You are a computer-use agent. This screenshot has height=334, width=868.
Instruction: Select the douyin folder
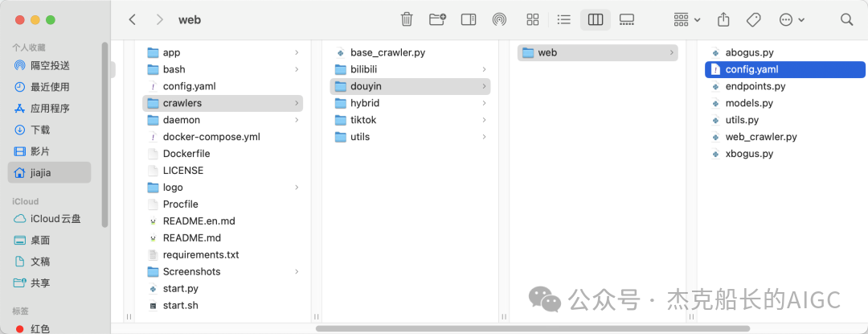click(x=410, y=86)
